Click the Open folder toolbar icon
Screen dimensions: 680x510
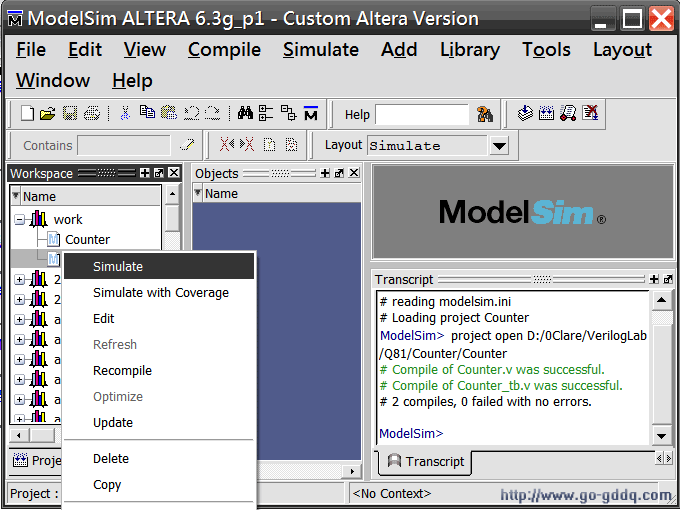click(x=48, y=114)
